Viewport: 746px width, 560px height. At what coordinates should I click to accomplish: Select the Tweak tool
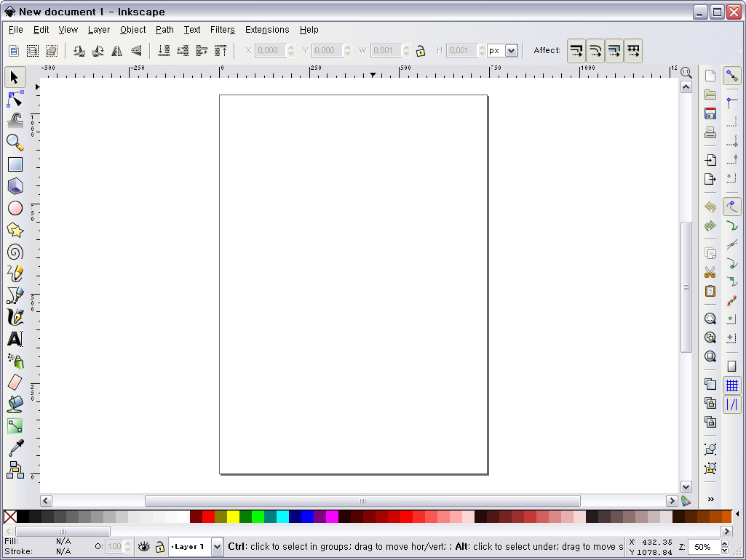pyautogui.click(x=15, y=121)
